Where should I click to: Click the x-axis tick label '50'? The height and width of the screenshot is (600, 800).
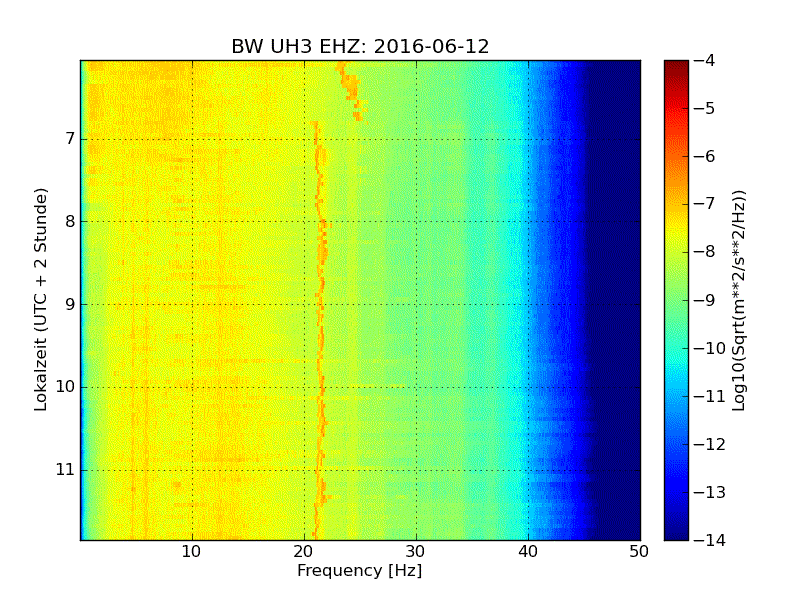point(639,552)
